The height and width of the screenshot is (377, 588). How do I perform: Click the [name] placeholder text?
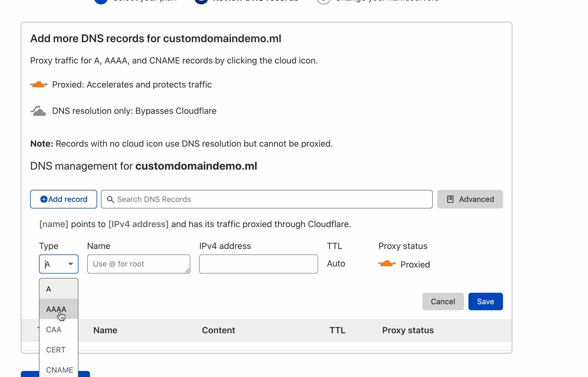pos(54,224)
